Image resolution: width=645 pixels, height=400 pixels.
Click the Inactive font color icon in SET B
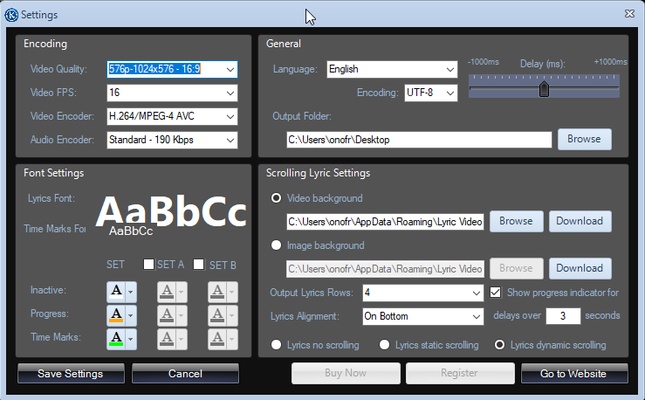point(218,291)
